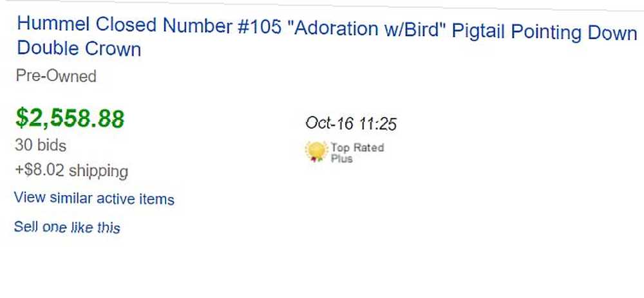Image resolution: width=644 pixels, height=298 pixels.
Task: Click View similar active items link
Action: point(94,199)
